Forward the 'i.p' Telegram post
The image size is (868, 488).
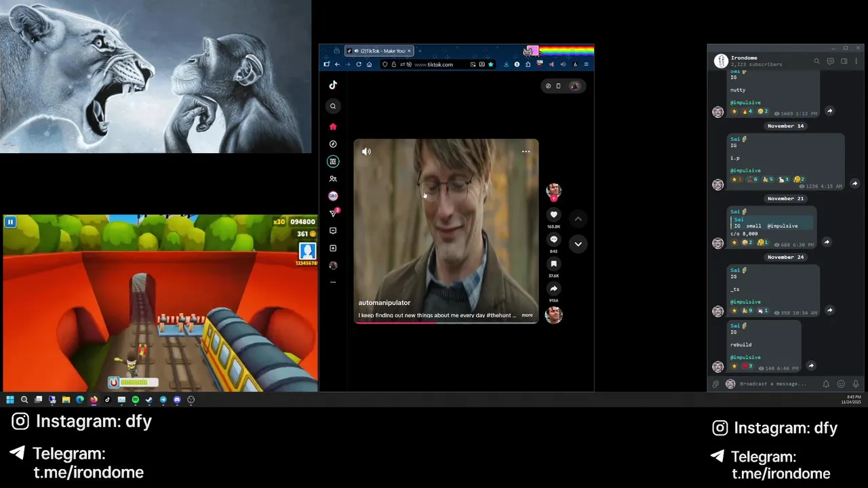854,184
